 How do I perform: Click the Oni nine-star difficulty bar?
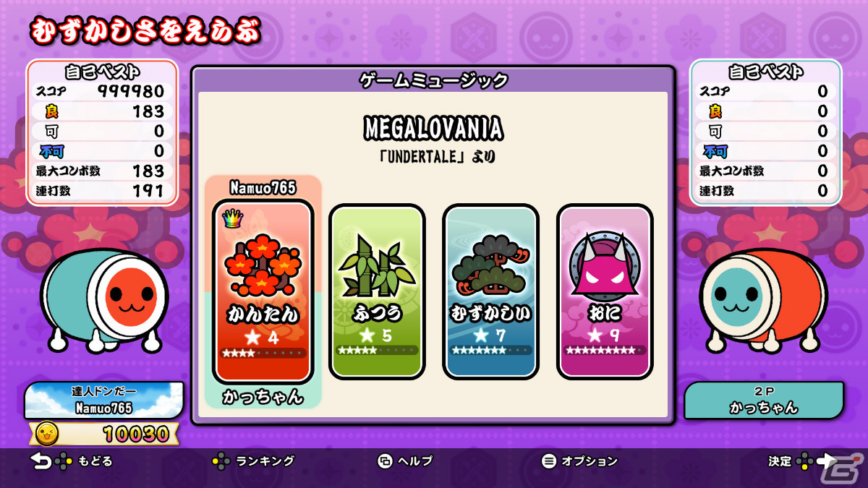(x=604, y=351)
